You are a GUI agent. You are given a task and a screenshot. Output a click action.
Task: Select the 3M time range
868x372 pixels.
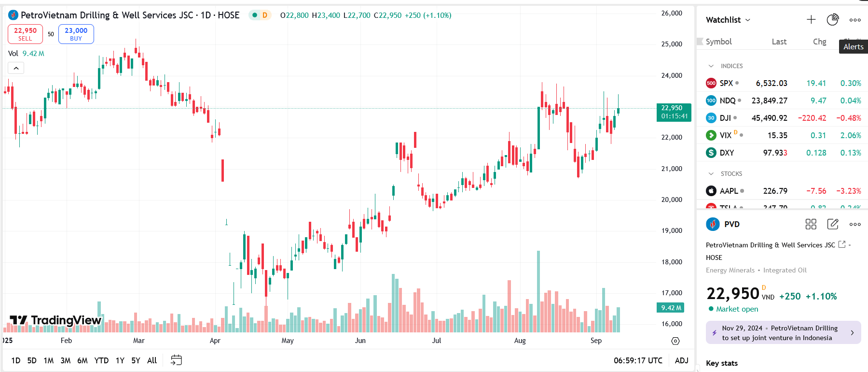(x=66, y=360)
